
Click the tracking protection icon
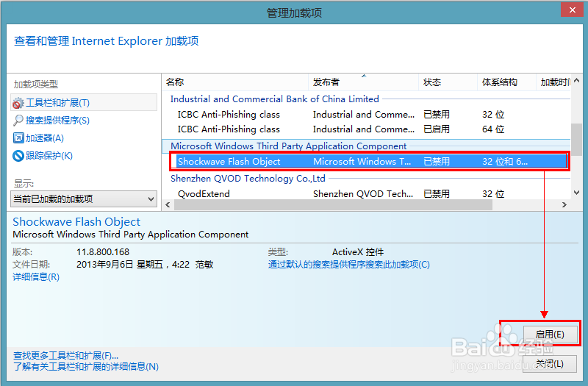[18, 156]
